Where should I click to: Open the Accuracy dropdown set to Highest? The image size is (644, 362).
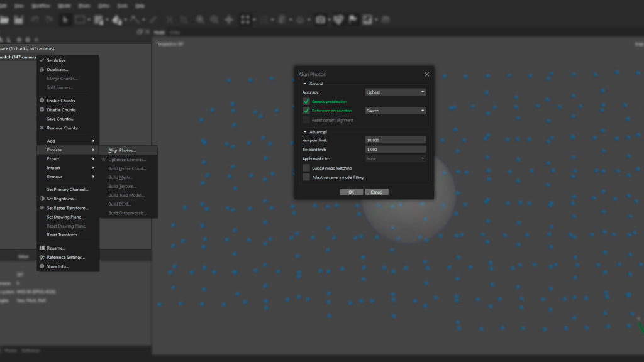coord(396,92)
